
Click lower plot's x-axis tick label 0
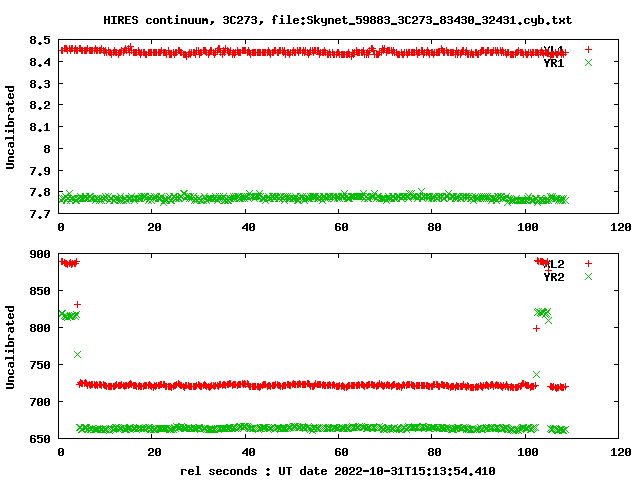tap(61, 452)
